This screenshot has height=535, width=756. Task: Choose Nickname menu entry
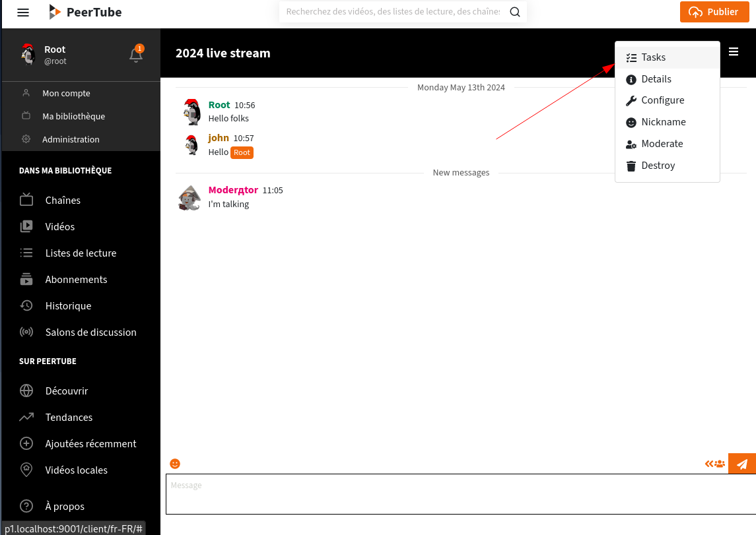668,122
